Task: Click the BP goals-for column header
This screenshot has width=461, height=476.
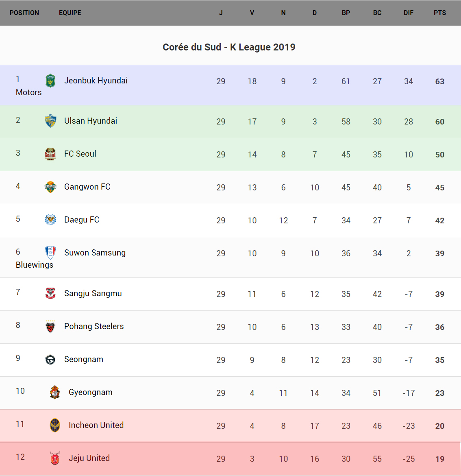Action: [x=346, y=13]
